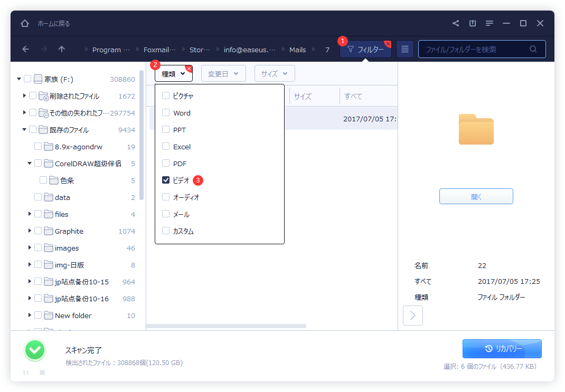
Task: Click the images folder icon
Action: tap(49, 248)
